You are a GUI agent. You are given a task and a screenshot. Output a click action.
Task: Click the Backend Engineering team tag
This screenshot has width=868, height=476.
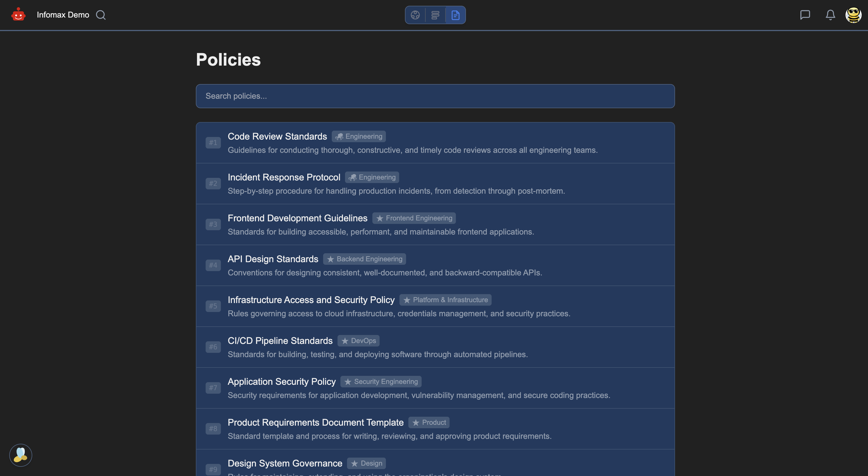coord(365,259)
